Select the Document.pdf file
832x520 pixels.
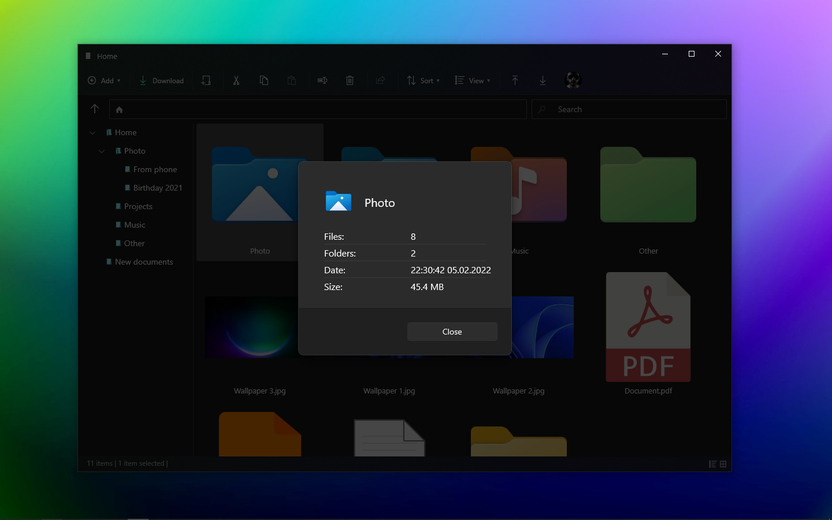tap(648, 327)
